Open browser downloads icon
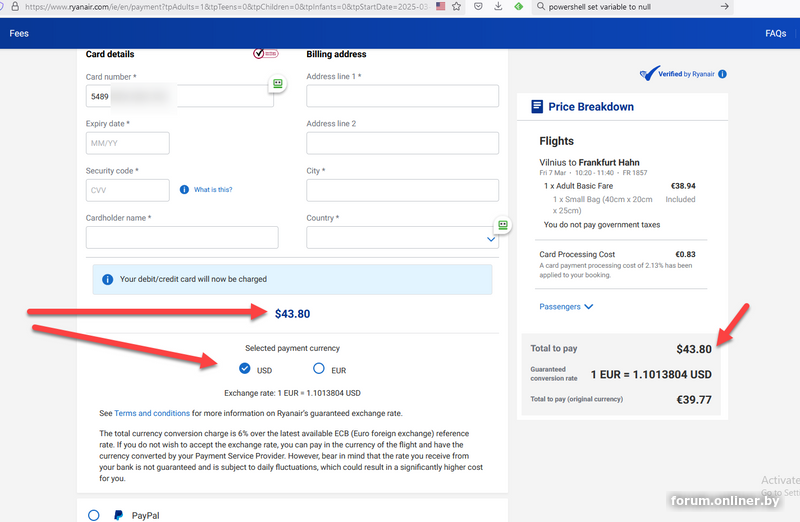Viewport: 800px width, 522px height. tap(498, 7)
